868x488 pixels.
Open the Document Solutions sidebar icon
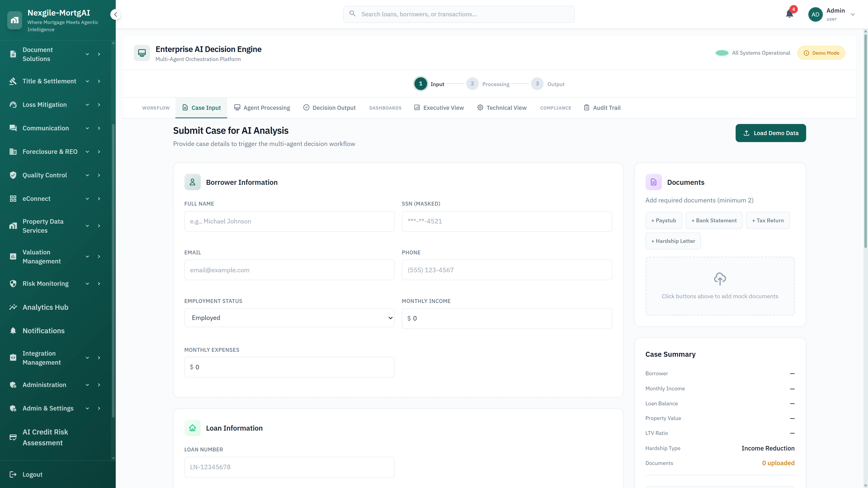pyautogui.click(x=13, y=54)
